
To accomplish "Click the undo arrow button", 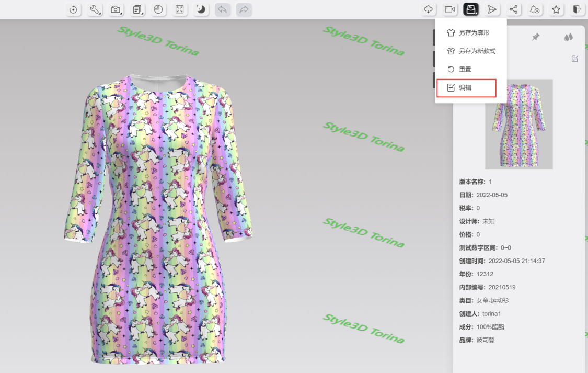I will [222, 9].
